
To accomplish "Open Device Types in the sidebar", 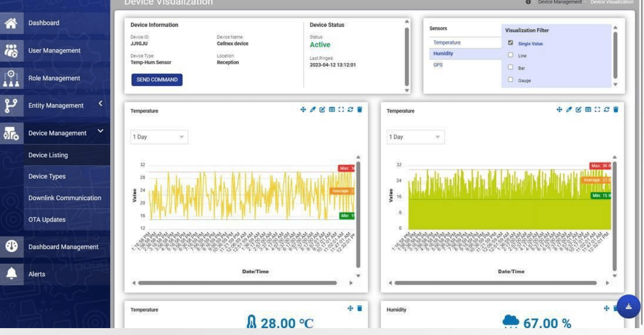I will (47, 176).
